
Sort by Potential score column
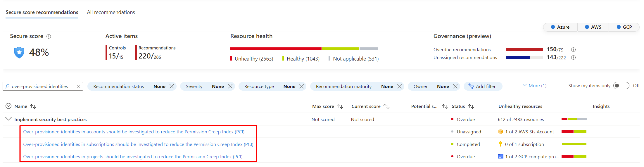445,106
